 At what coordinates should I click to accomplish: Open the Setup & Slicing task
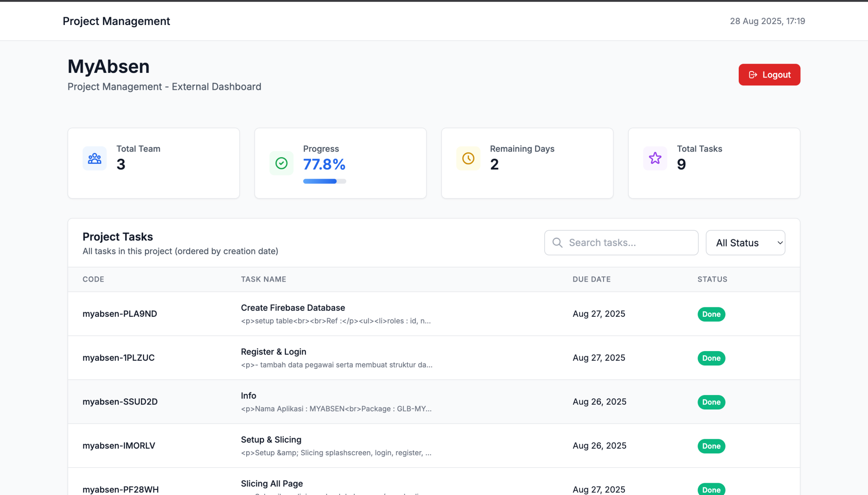(x=271, y=440)
